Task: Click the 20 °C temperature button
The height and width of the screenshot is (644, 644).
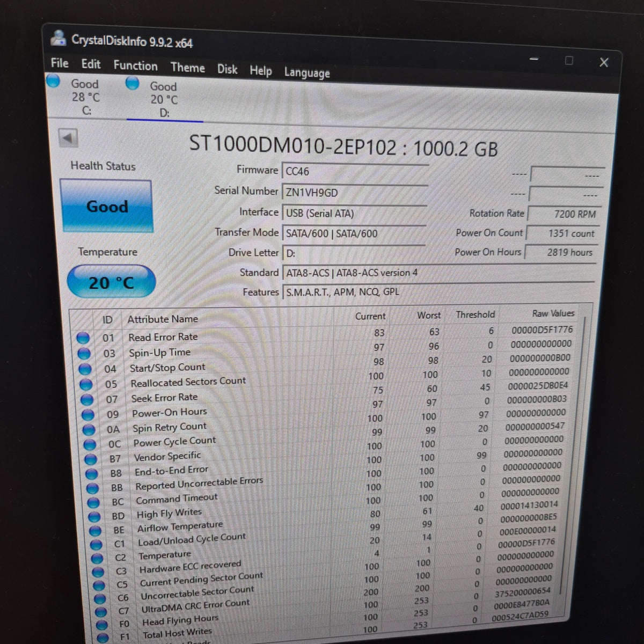Action: (111, 282)
